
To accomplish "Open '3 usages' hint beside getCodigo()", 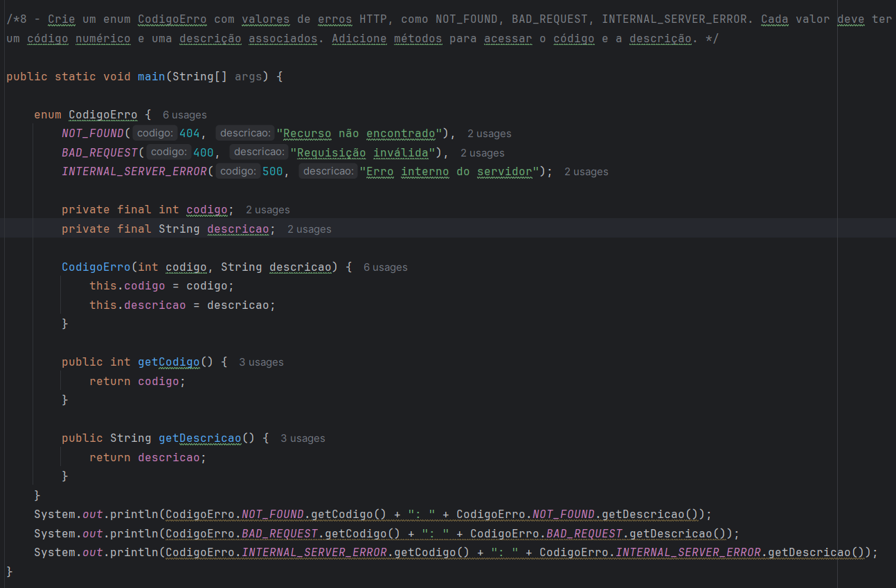I will [x=261, y=362].
